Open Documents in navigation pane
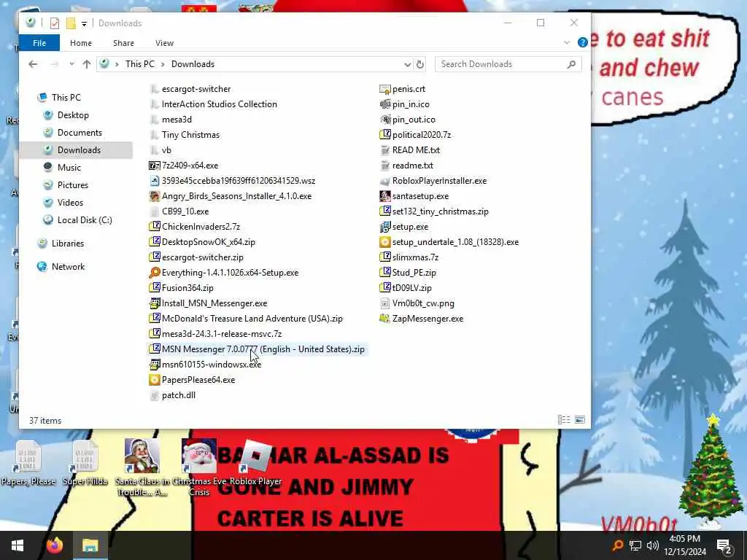Screen dimensions: 747x560 pyautogui.click(x=80, y=133)
